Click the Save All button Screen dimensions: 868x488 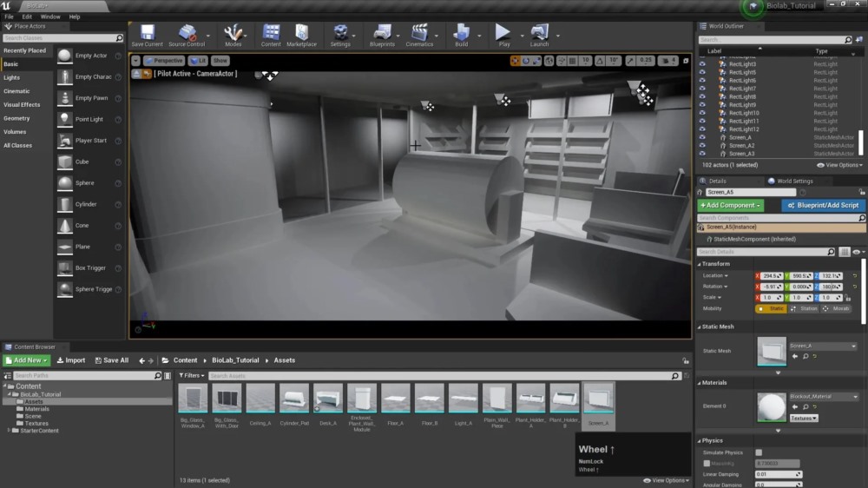pos(112,360)
